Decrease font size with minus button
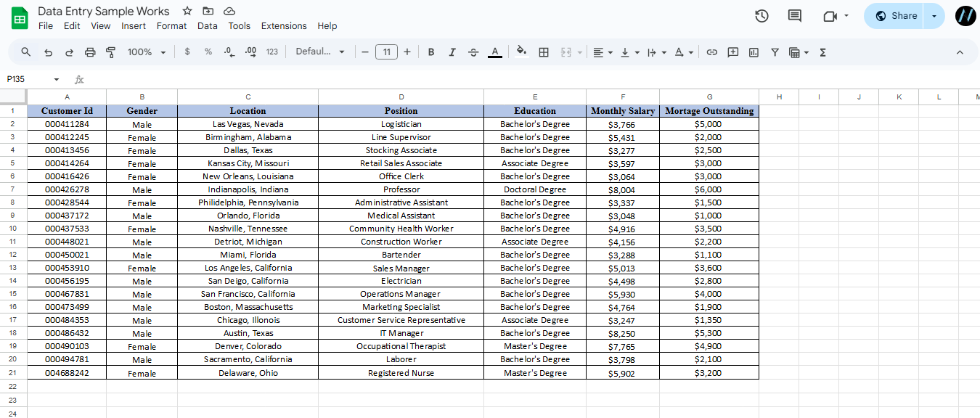The width and height of the screenshot is (980, 418). 365,52
